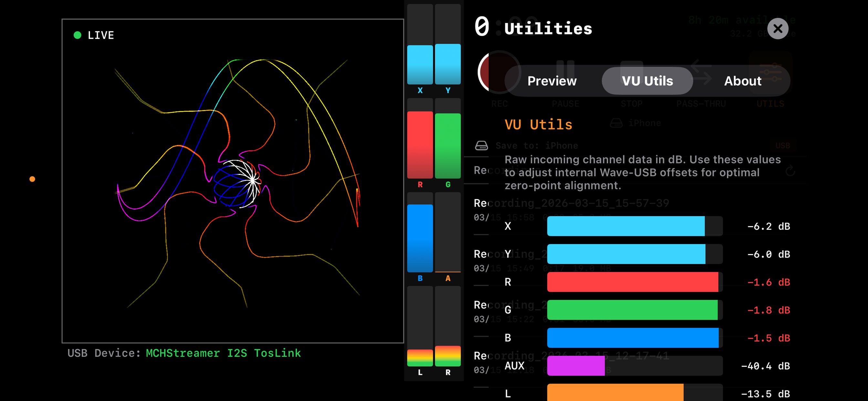
Task: Click the "Utilities" panel title
Action: (x=548, y=29)
